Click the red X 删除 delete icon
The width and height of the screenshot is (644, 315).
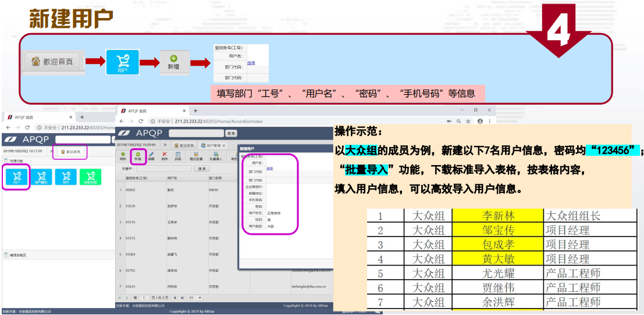[x=165, y=156]
